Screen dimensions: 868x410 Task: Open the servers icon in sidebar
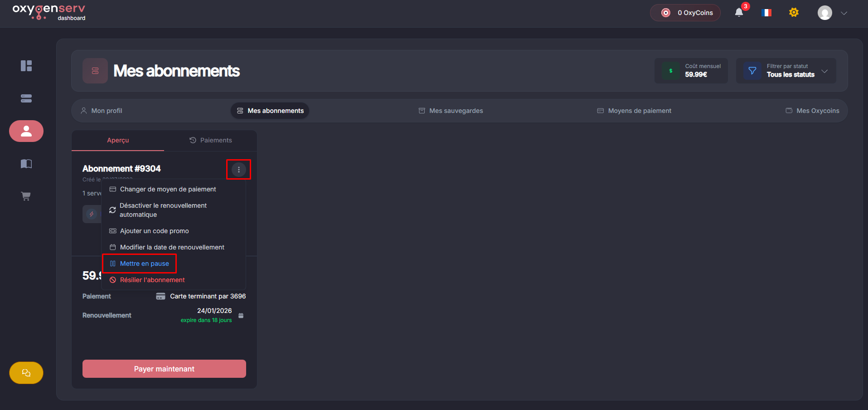(26, 98)
